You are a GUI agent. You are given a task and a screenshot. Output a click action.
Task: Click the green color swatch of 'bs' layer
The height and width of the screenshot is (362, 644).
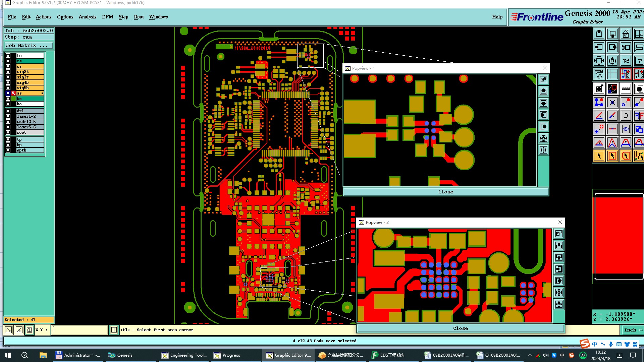pyautogui.click(x=13, y=99)
